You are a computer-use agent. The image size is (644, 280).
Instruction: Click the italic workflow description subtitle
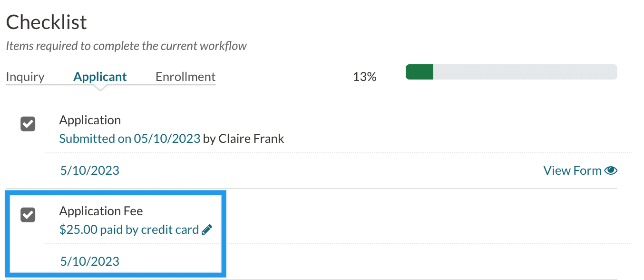click(x=126, y=46)
